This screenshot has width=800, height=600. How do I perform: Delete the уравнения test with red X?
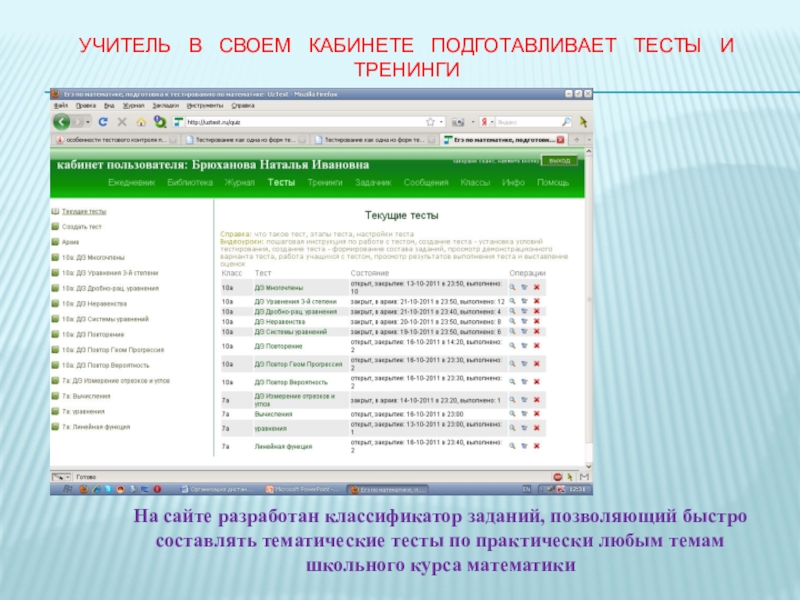point(537,428)
